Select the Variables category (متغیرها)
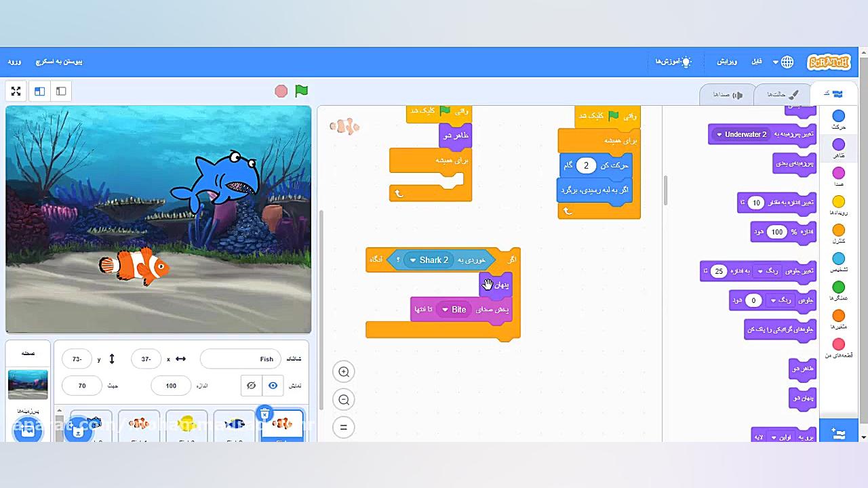This screenshot has height=488, width=868. pos(839,319)
